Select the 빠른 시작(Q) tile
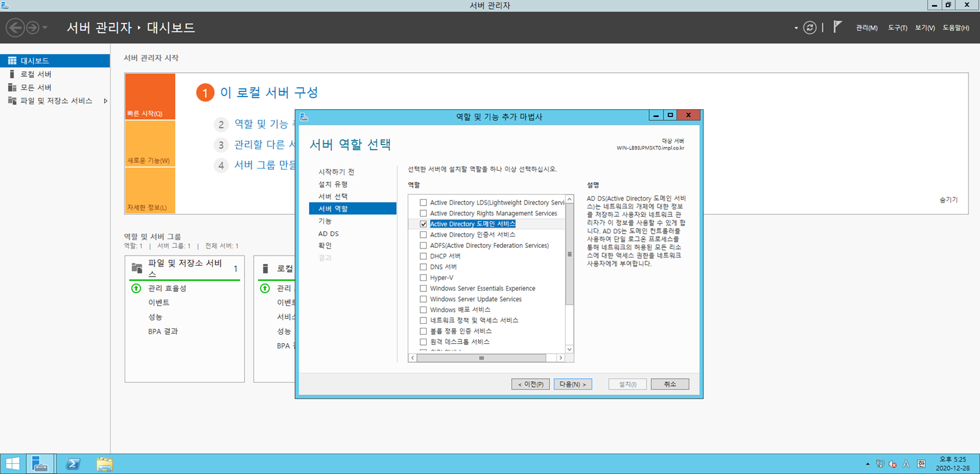Screen dimensions: 980x474 tap(149, 96)
